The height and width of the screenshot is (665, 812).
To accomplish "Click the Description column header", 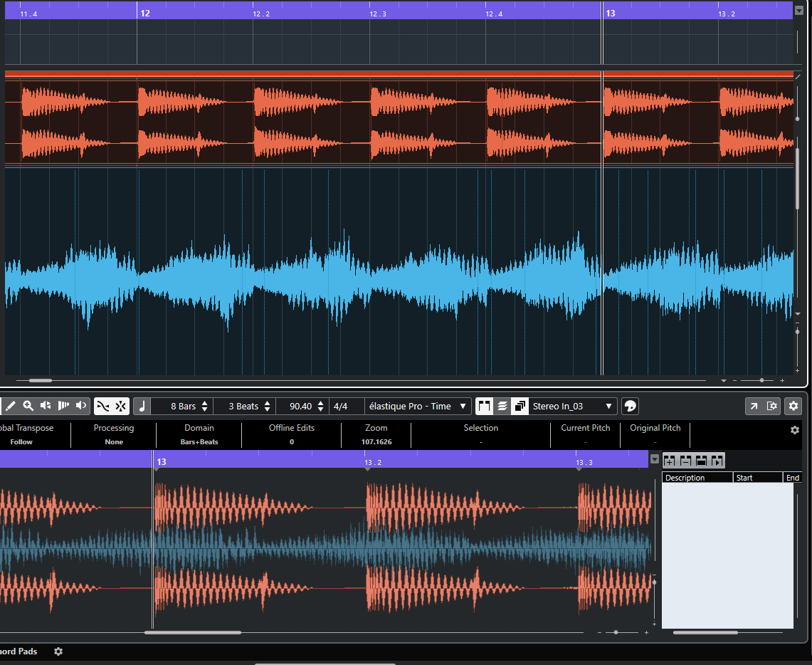I will [697, 478].
